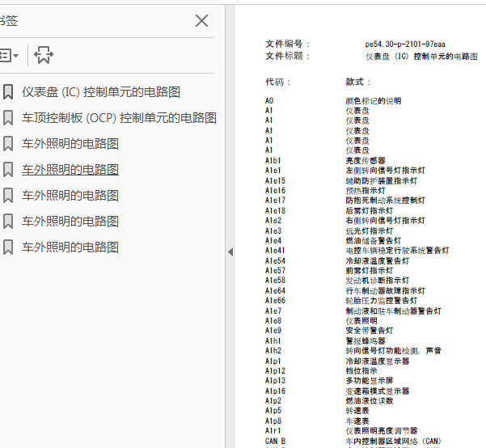The width and height of the screenshot is (486, 448).
Task: Select code A1e58
Action: coord(275,280)
